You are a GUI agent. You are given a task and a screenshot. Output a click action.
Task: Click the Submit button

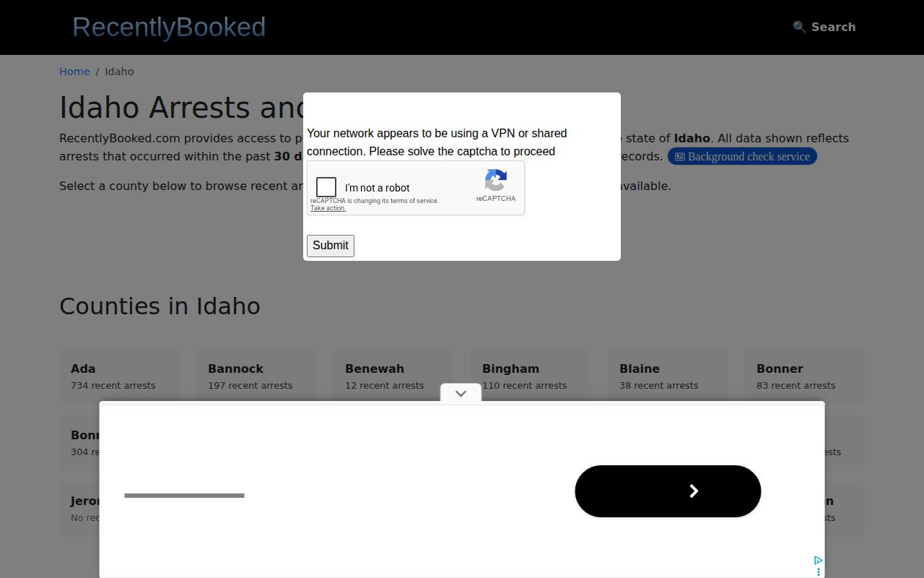pyautogui.click(x=331, y=246)
